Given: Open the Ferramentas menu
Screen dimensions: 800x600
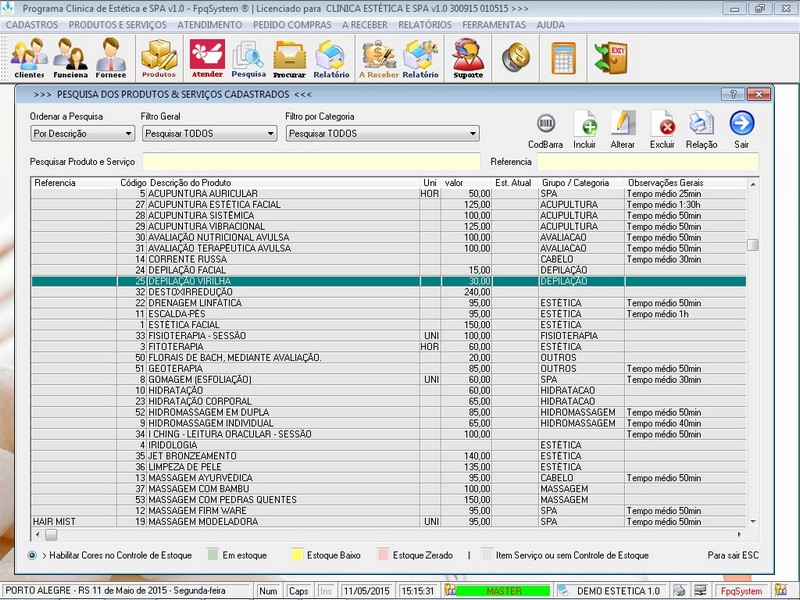Looking at the screenshot, I should pos(494,24).
